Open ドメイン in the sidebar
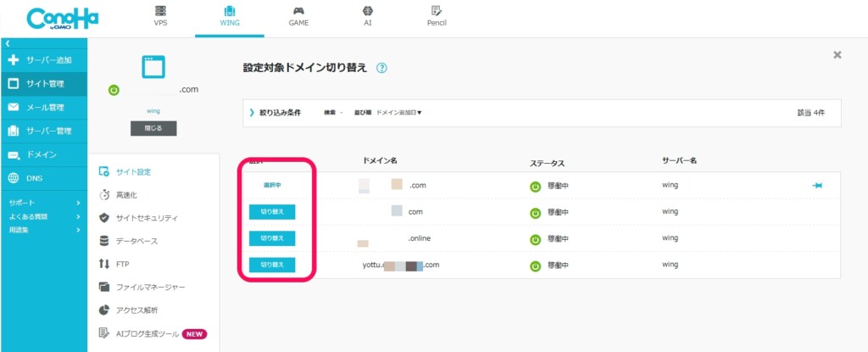This screenshot has height=352, width=868. pyautogui.click(x=44, y=154)
